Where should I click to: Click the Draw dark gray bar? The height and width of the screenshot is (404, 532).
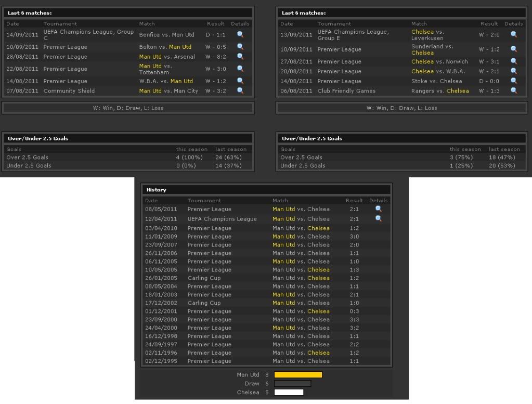coord(292,383)
